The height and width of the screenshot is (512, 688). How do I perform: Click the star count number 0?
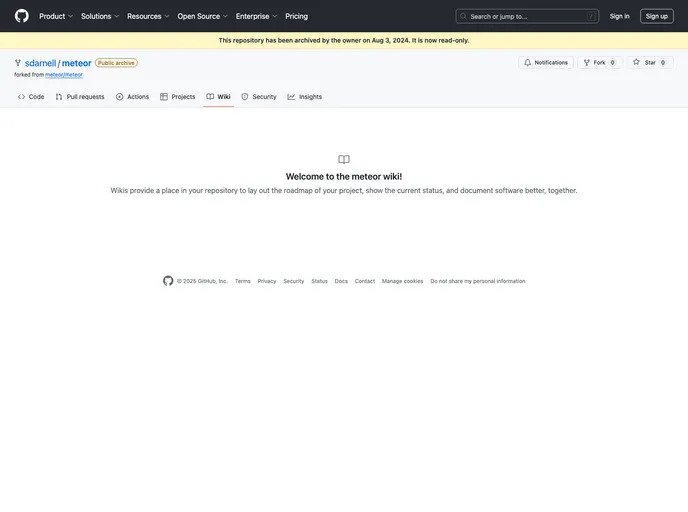663,62
